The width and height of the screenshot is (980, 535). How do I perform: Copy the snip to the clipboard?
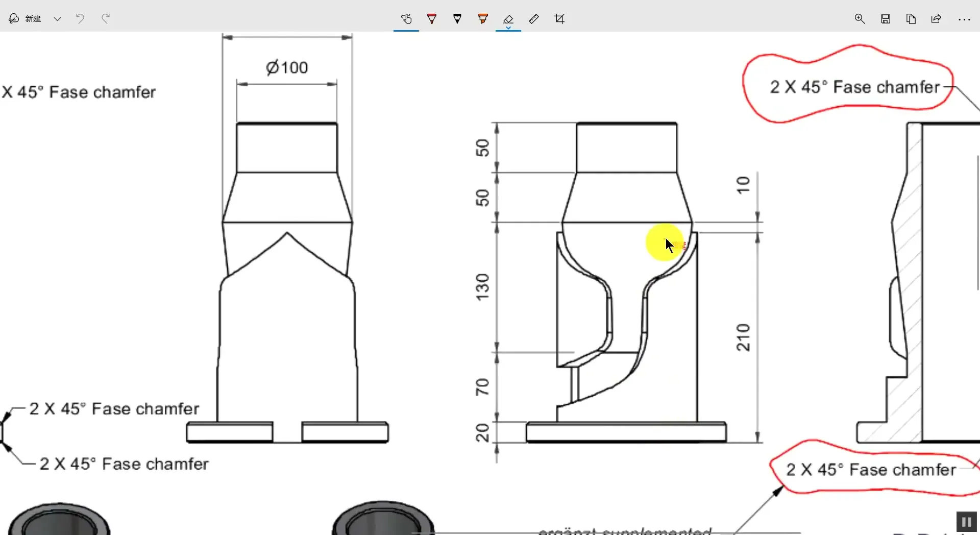click(x=911, y=19)
